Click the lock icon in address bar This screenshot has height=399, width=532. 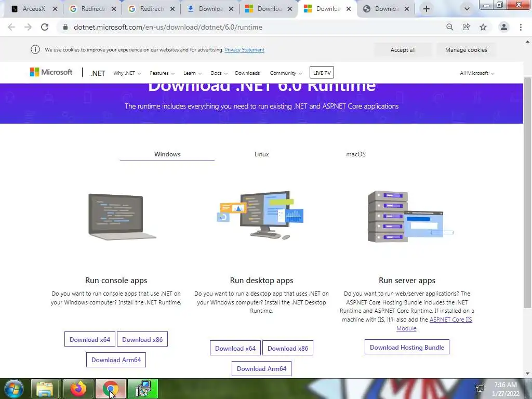tap(65, 27)
